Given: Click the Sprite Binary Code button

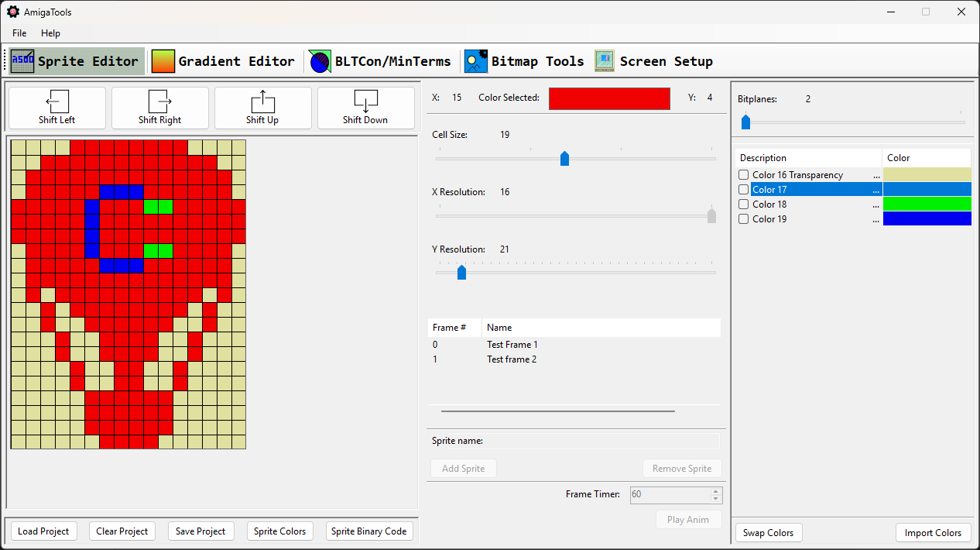Looking at the screenshot, I should pos(369,531).
